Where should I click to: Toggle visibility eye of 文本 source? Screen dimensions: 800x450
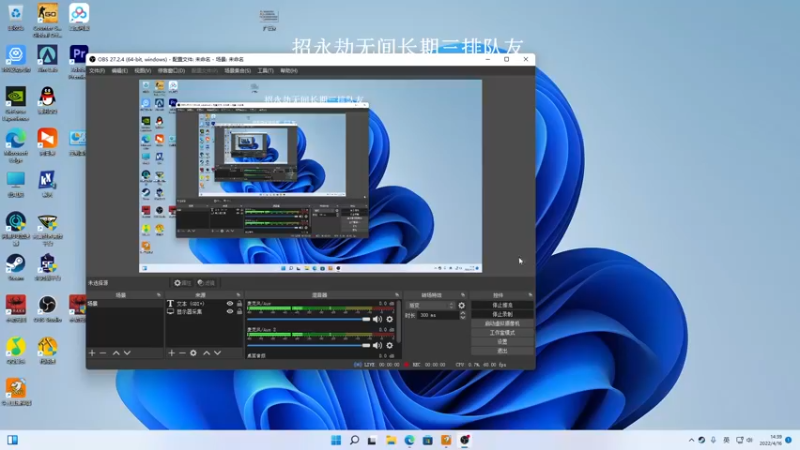pos(230,304)
